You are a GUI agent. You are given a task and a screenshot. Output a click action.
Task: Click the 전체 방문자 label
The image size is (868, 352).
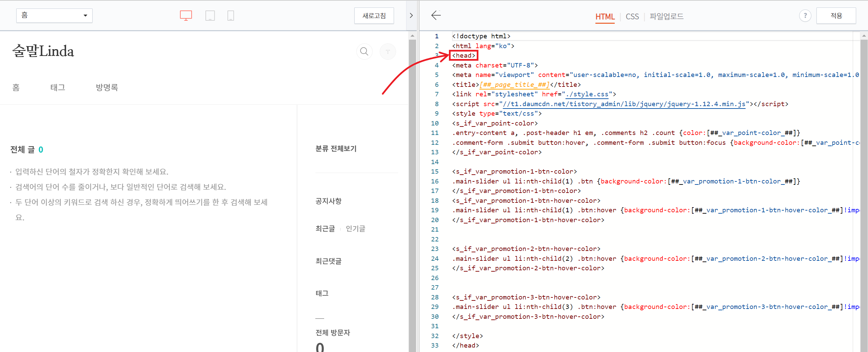(333, 333)
